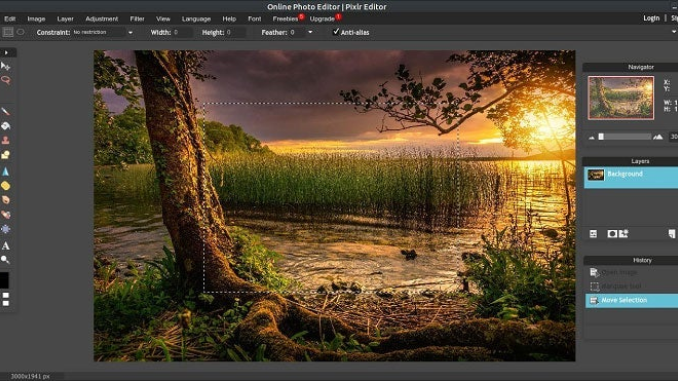The width and height of the screenshot is (678, 381).
Task: Select Move Selection history state
Action: [x=632, y=301]
